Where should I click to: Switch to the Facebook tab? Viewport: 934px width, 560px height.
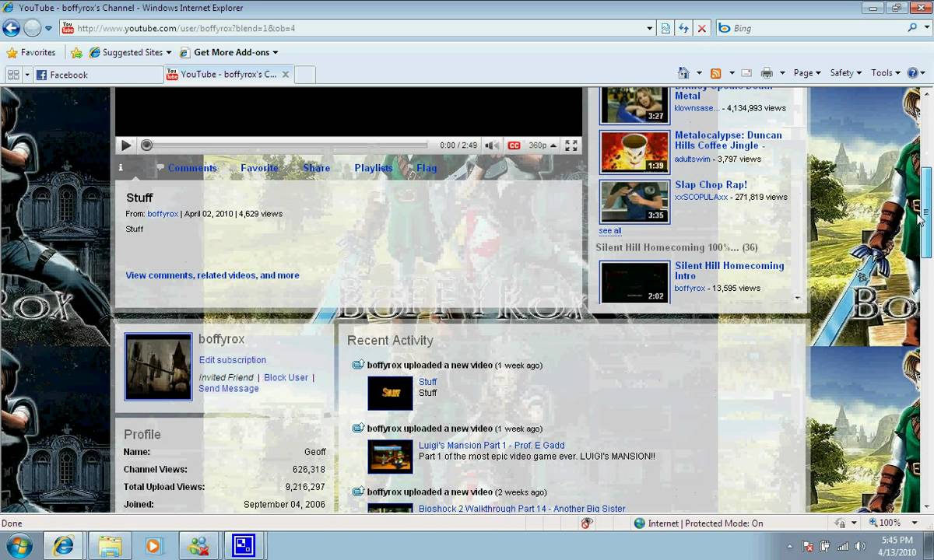98,75
